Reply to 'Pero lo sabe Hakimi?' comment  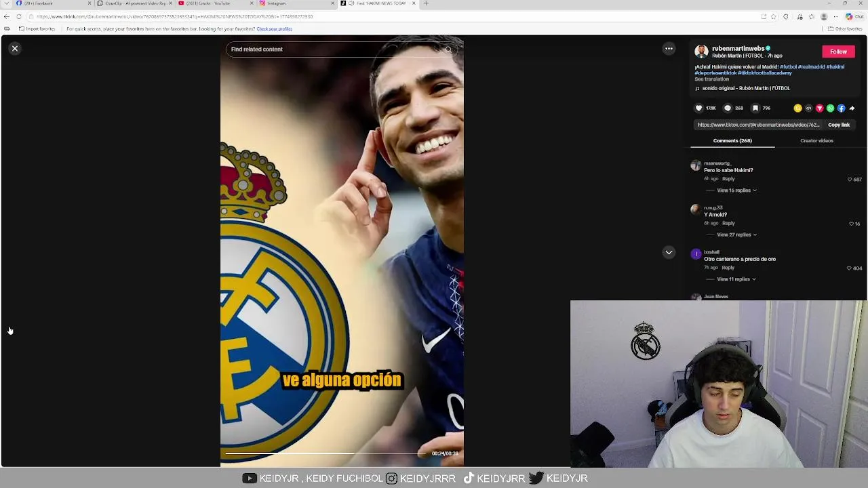[728, 179]
